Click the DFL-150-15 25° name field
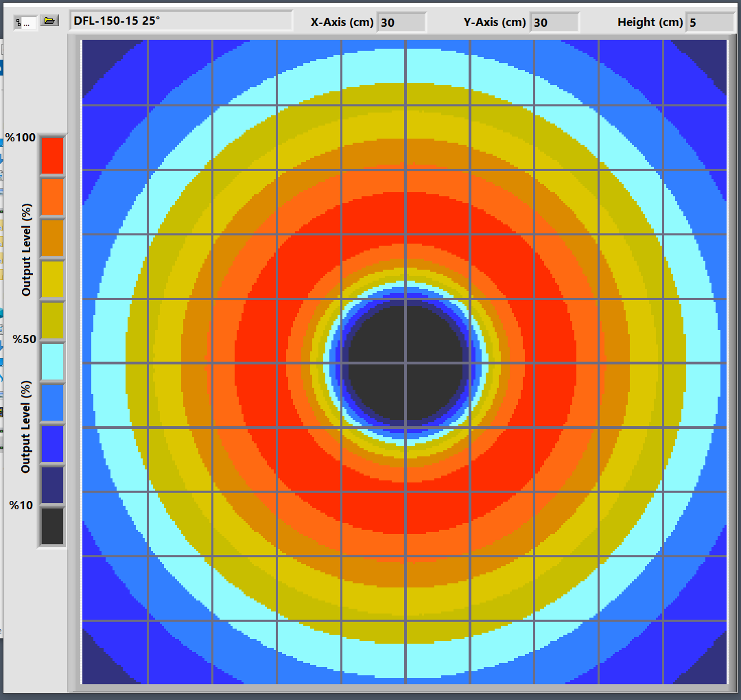Screen dimensions: 741x700 181,21
